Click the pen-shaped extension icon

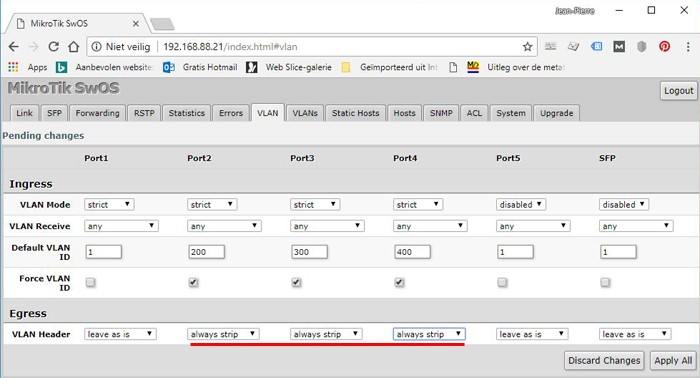(x=573, y=46)
